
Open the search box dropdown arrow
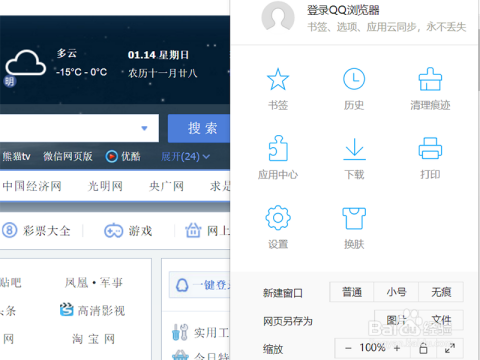tap(144, 128)
